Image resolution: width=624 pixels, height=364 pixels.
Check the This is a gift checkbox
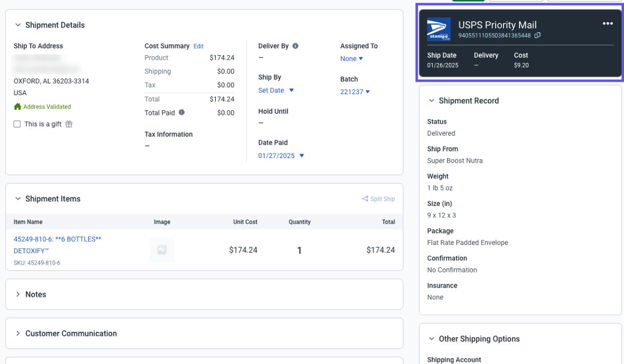[17, 124]
